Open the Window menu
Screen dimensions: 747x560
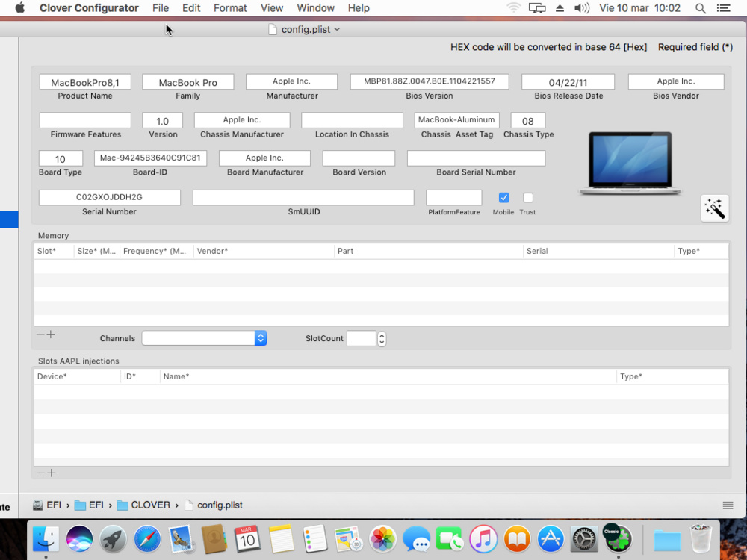[x=315, y=8]
